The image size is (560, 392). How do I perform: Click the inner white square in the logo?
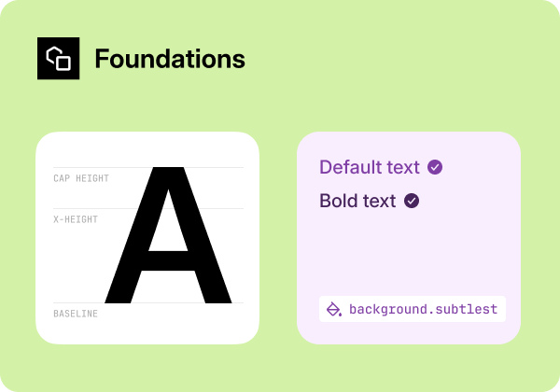(x=63, y=63)
